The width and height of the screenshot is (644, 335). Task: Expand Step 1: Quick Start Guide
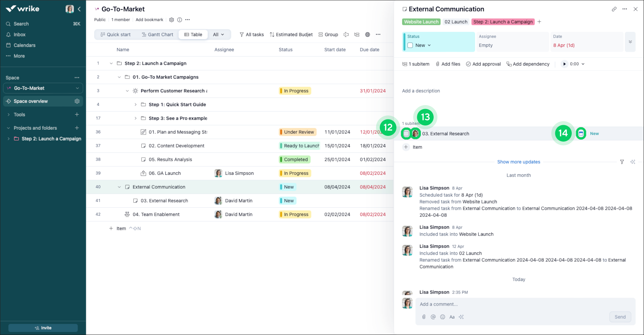click(x=135, y=104)
